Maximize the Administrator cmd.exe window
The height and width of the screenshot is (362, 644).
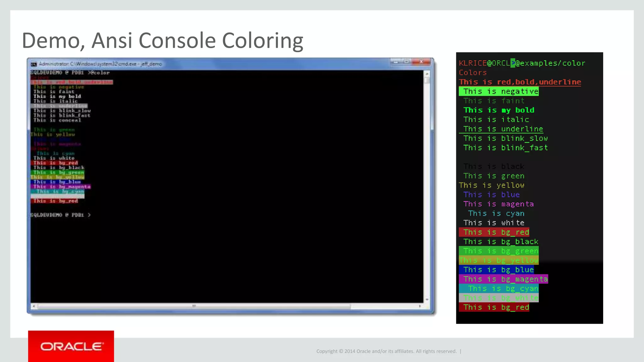point(407,62)
